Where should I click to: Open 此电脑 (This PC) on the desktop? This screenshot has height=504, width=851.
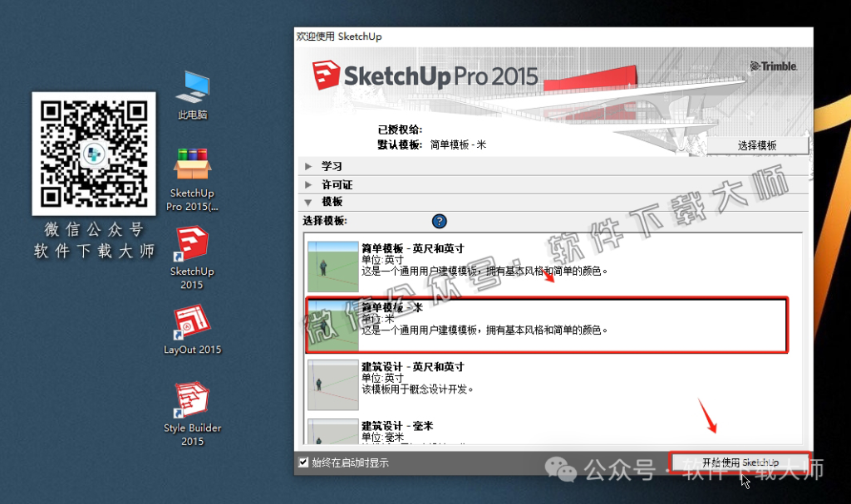[x=191, y=87]
